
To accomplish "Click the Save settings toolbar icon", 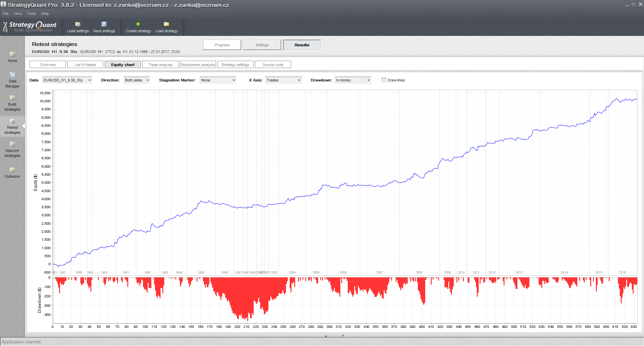I will pos(104,24).
